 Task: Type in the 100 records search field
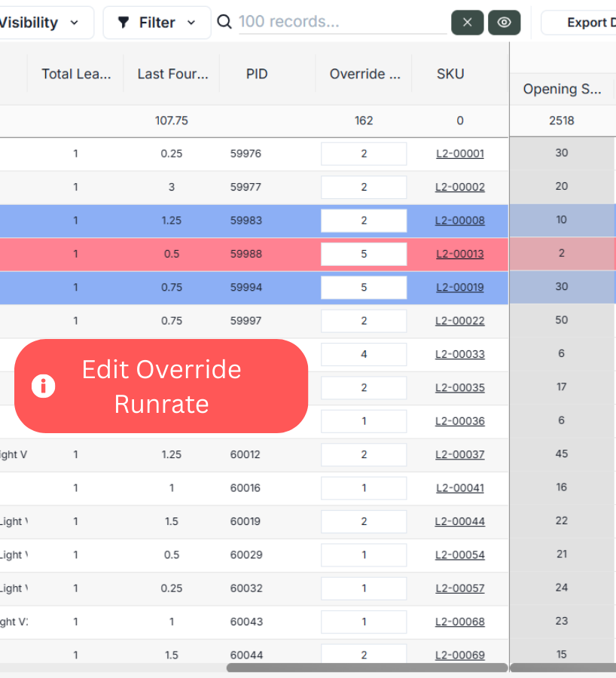tap(342, 22)
